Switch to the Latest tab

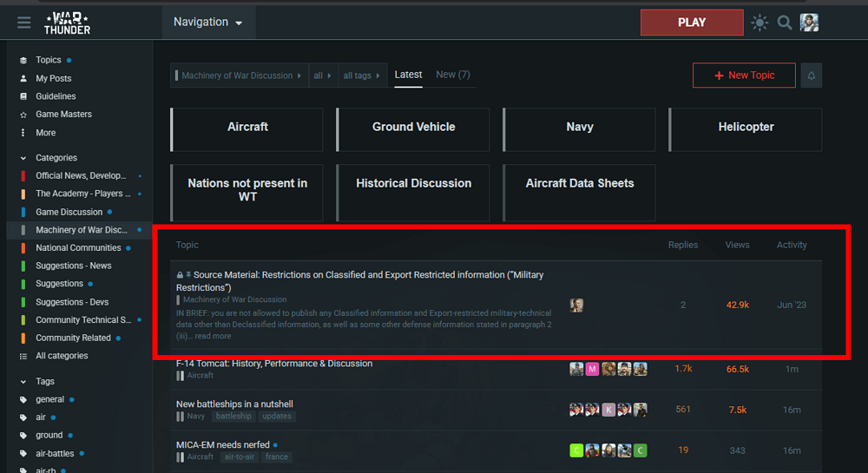(x=408, y=75)
